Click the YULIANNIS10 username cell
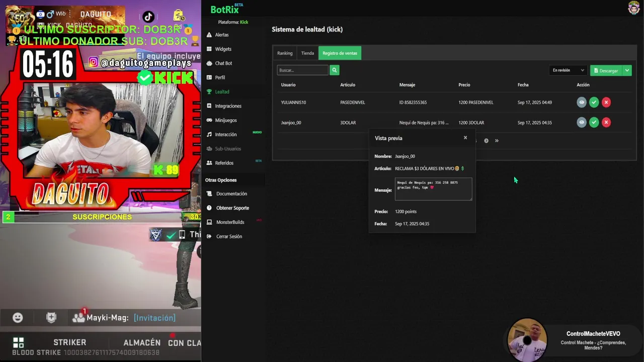 click(x=293, y=103)
